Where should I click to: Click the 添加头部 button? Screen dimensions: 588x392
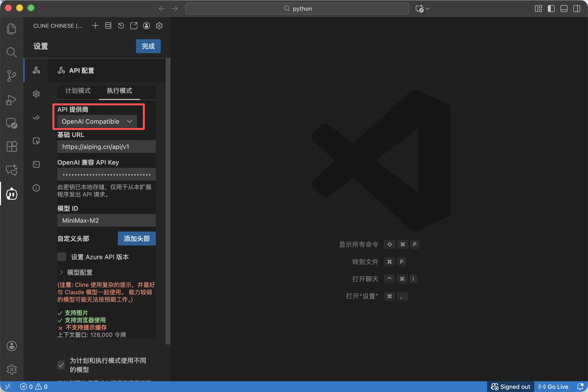tap(136, 238)
